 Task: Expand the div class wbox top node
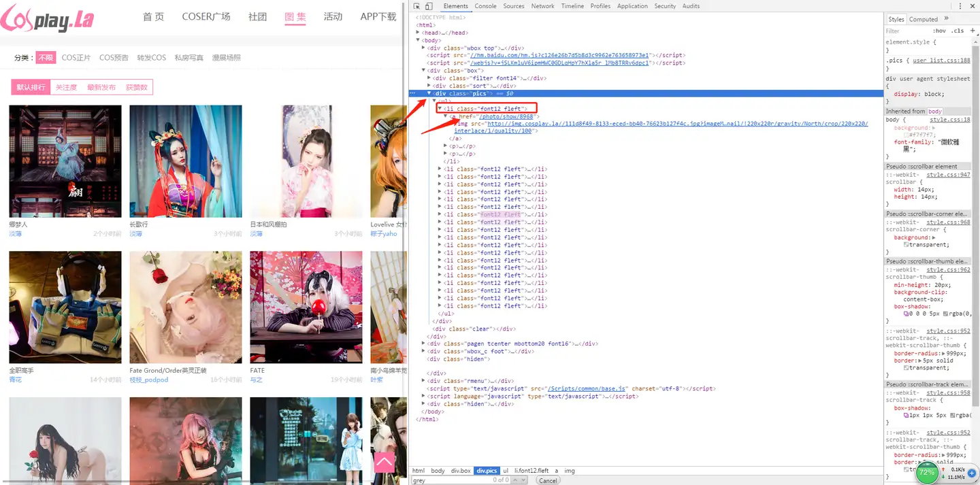(x=424, y=48)
